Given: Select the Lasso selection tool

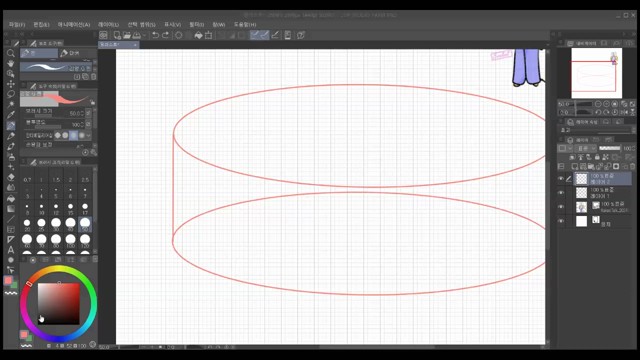Looking at the screenshot, I should pyautogui.click(x=11, y=94).
